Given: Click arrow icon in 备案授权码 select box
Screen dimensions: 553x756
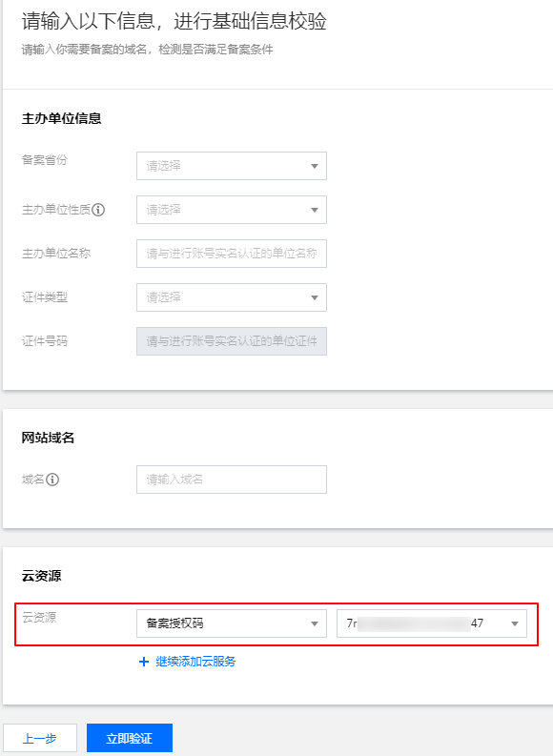Looking at the screenshot, I should pos(315,623).
